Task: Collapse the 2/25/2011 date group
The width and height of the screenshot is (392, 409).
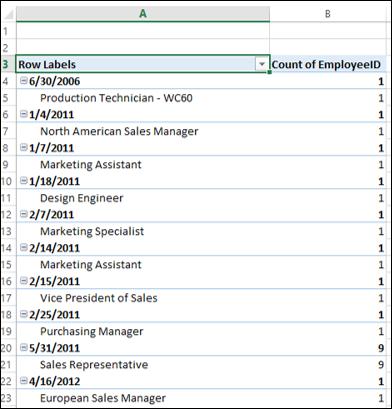Action: (x=23, y=314)
